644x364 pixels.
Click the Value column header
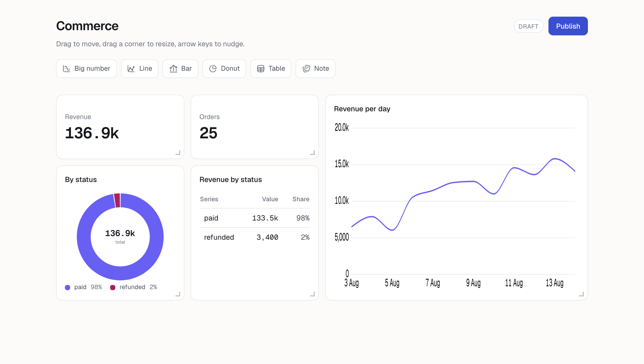pyautogui.click(x=270, y=199)
